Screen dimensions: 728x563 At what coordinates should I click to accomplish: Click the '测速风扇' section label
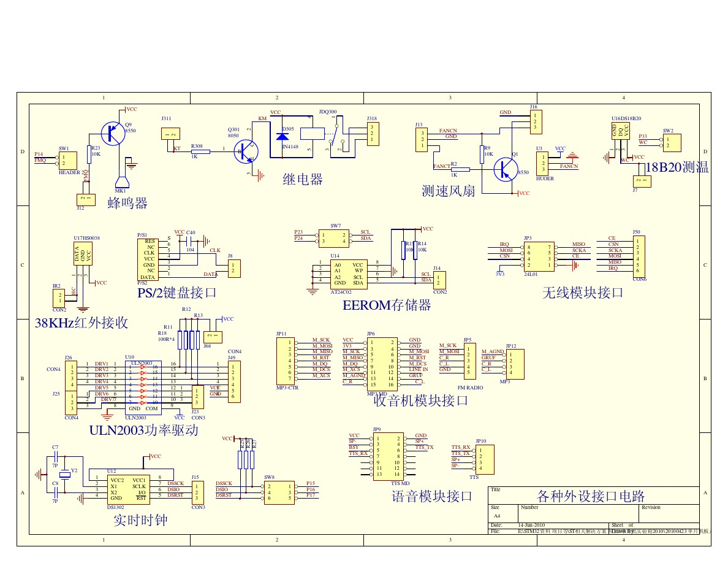coord(449,191)
